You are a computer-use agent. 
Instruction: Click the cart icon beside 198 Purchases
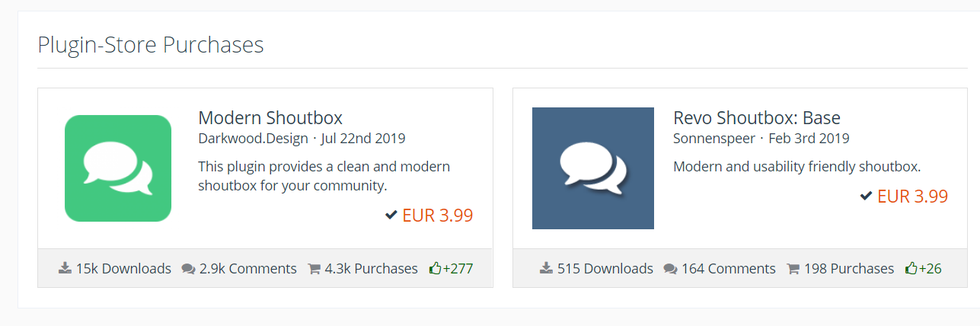[x=793, y=269]
